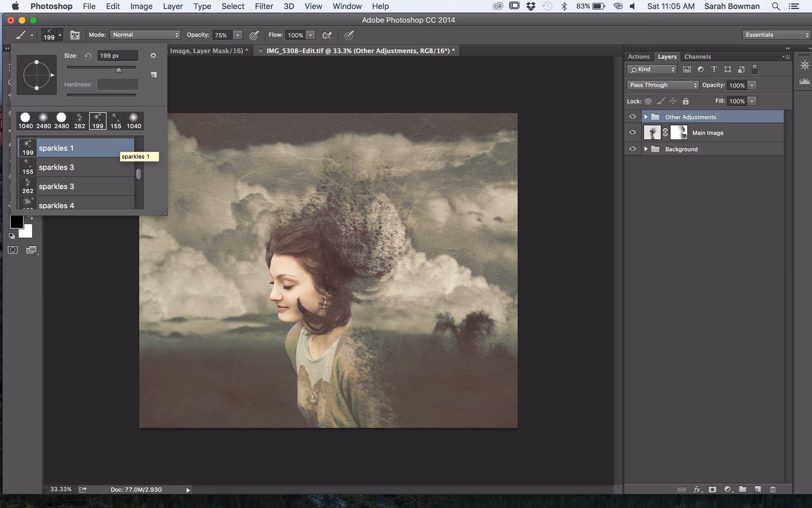Expand the Other Adjustments group
The image size is (812, 508).
[646, 116]
